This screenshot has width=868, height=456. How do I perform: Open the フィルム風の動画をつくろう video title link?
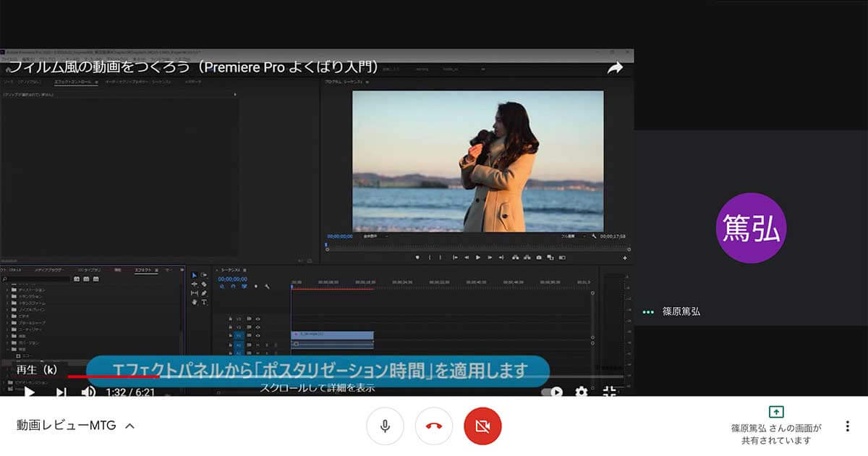pos(193,67)
